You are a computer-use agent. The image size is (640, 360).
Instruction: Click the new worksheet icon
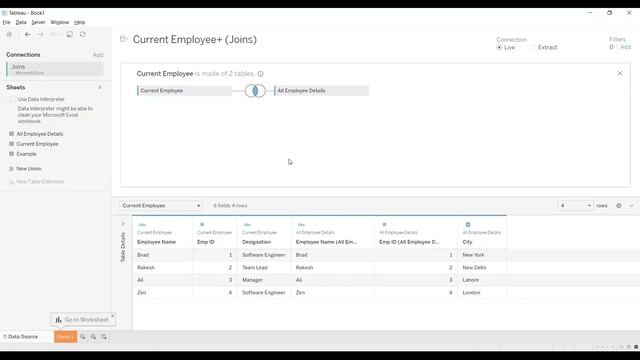click(83, 337)
